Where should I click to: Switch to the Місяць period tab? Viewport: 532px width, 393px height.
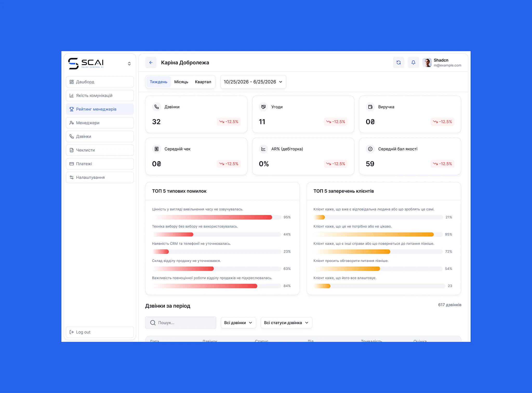(x=181, y=82)
